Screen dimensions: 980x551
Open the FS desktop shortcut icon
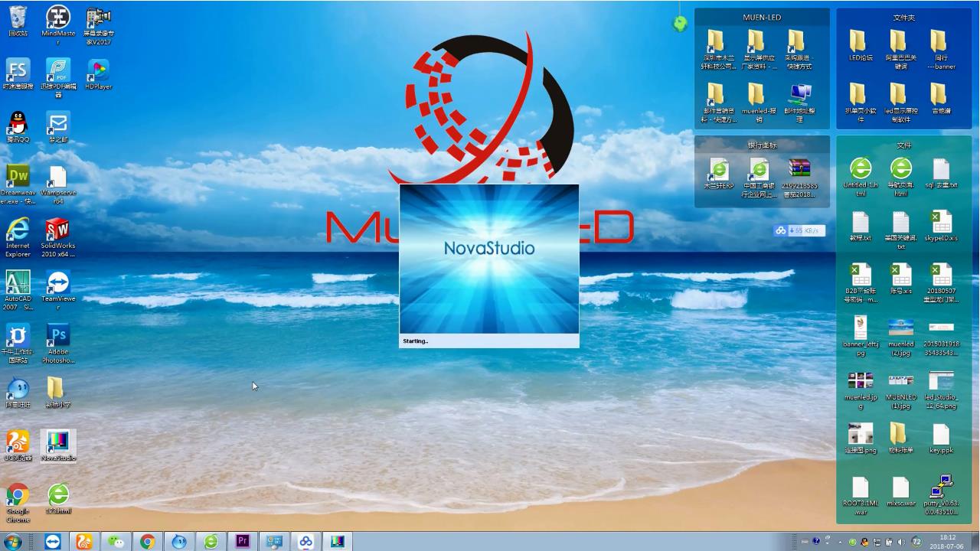[x=18, y=74]
